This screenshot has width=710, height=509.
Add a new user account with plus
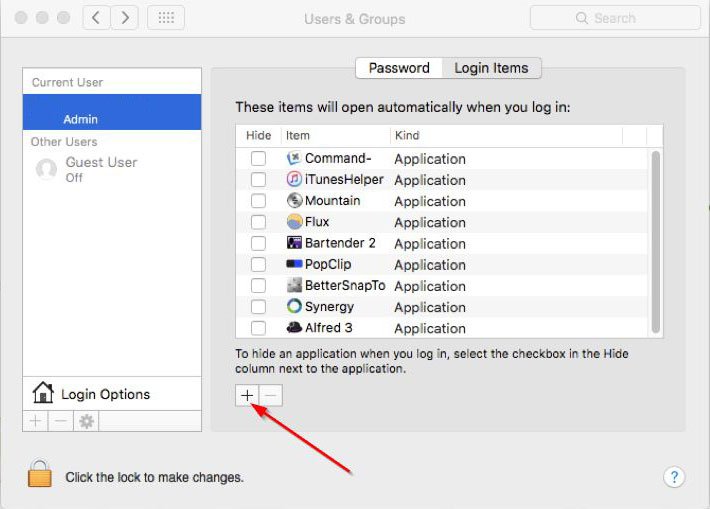35,422
